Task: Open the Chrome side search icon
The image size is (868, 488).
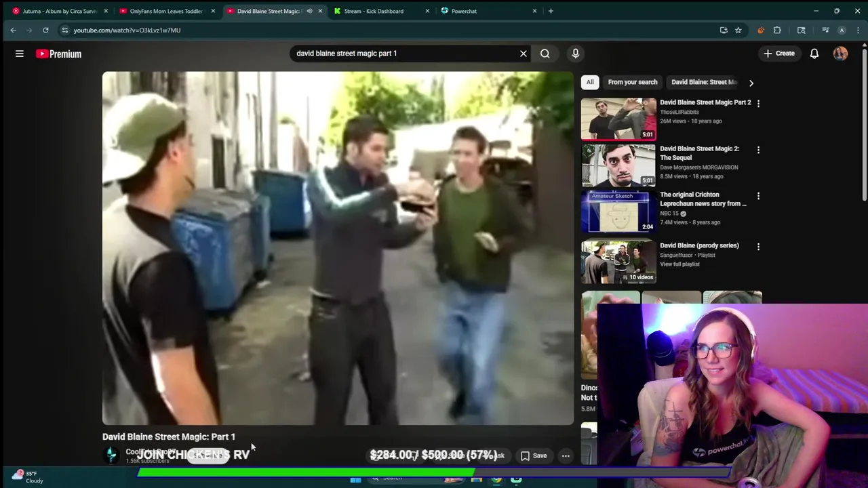Action: 801,30
